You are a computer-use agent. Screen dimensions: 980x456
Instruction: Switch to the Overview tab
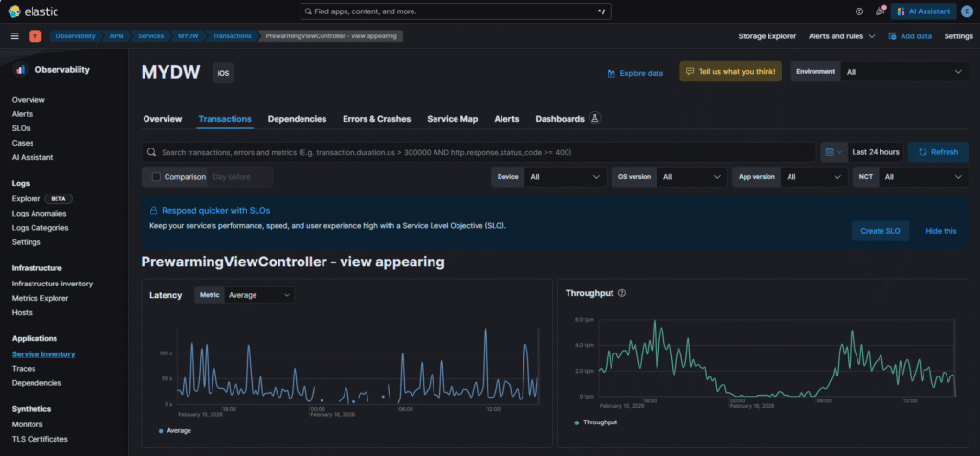(x=163, y=118)
